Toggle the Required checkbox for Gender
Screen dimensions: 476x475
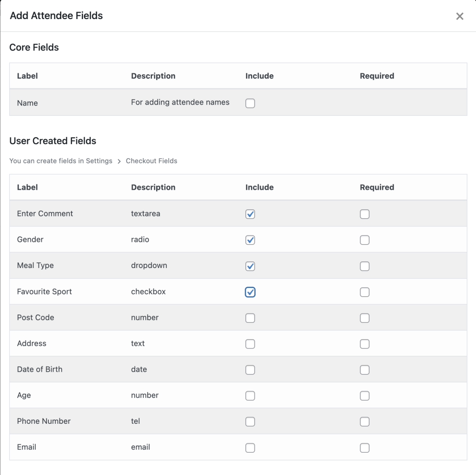click(x=364, y=240)
